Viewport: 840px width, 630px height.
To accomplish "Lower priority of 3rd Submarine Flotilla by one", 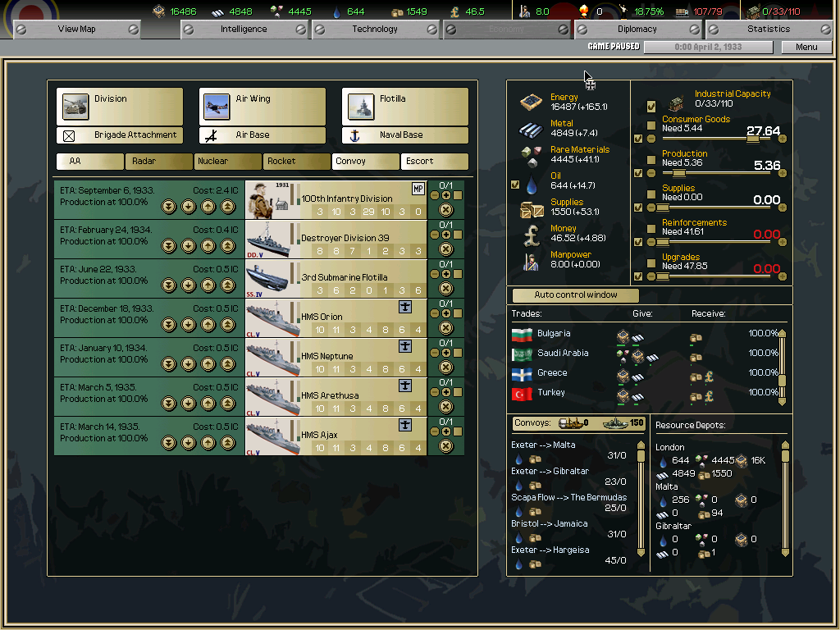I will coord(189,285).
